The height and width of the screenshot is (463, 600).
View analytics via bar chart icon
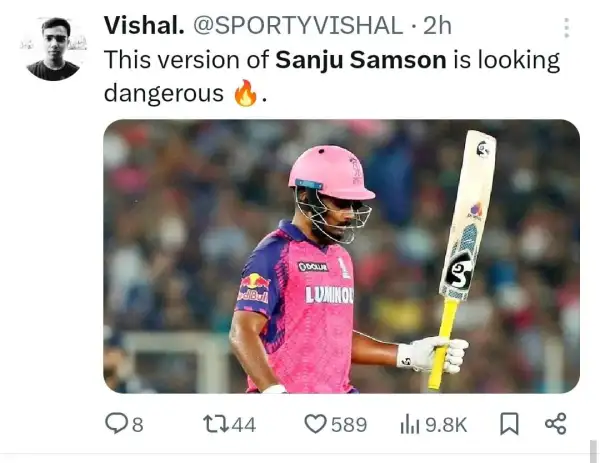click(x=410, y=425)
